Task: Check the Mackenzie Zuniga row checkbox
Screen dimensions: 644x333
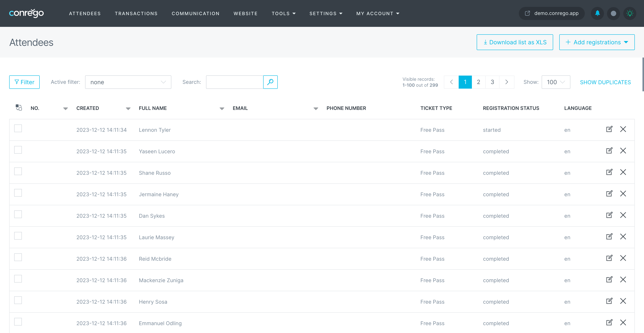Action: [18, 279]
